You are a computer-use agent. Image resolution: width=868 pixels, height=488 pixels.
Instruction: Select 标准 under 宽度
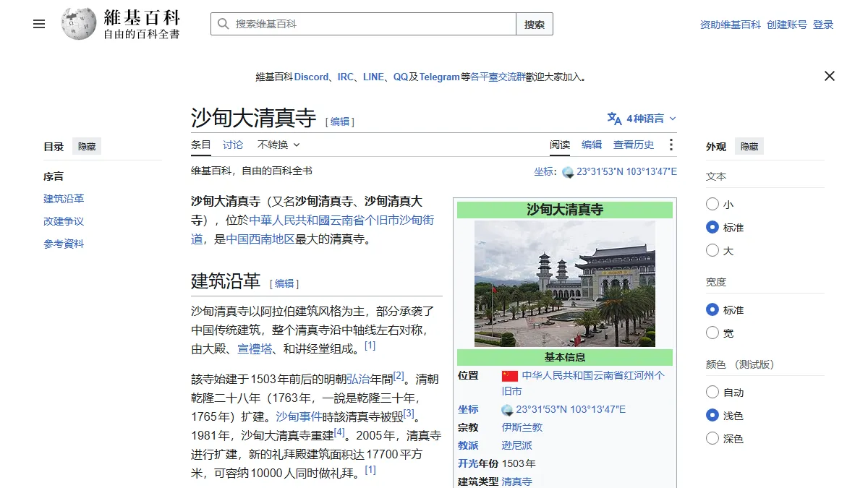[712, 310]
